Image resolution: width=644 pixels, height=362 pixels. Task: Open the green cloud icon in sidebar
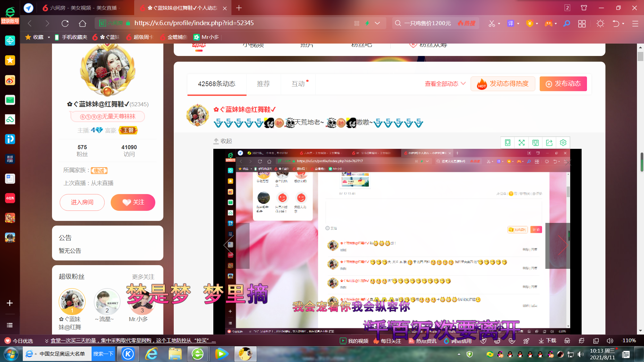click(10, 119)
